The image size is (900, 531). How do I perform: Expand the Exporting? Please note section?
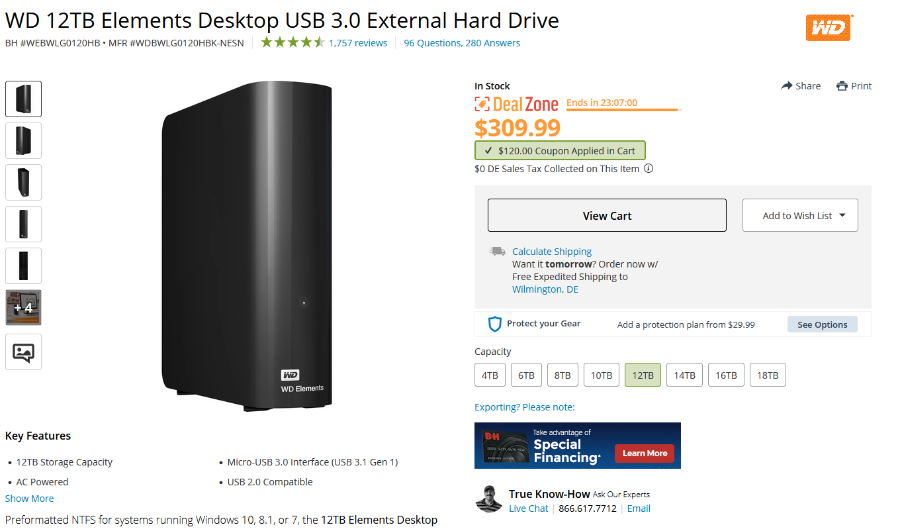coord(524,407)
